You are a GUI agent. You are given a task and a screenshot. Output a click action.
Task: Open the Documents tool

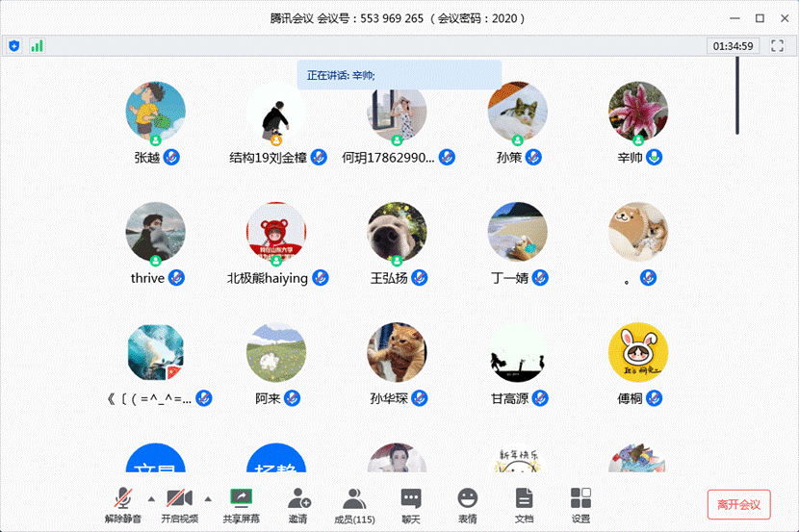tap(524, 504)
